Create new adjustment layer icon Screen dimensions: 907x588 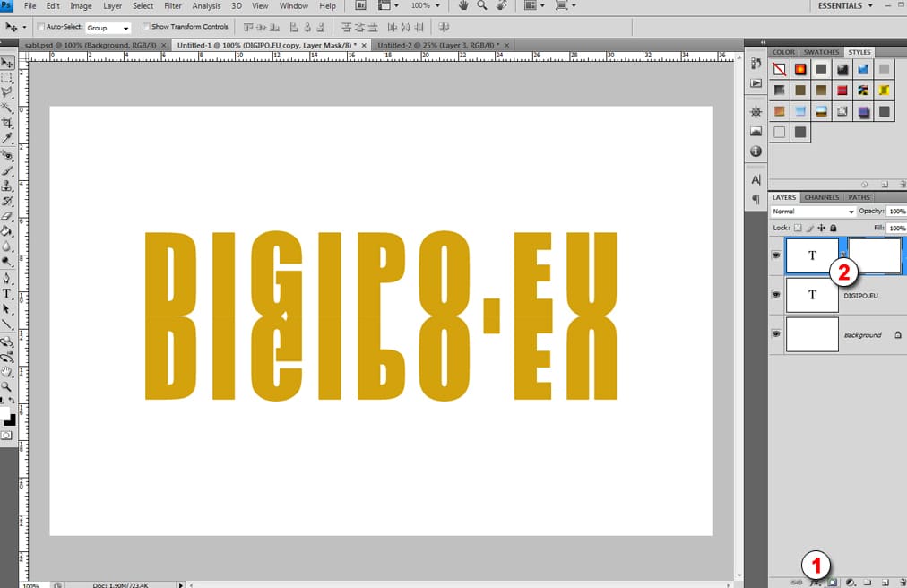(x=851, y=582)
